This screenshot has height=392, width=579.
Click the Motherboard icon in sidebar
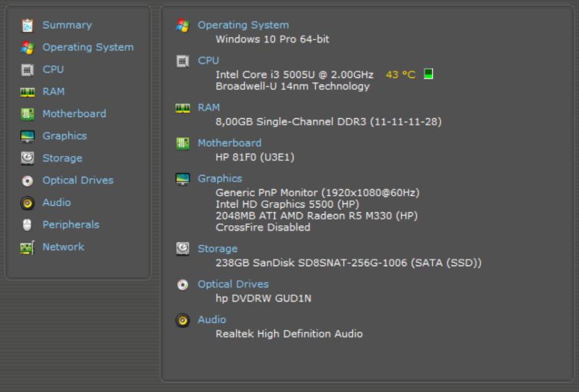27,114
